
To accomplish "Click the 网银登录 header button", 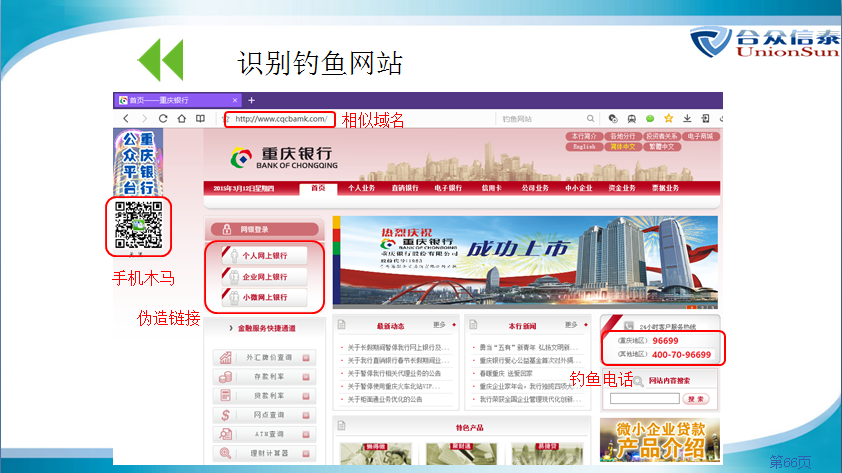I will point(264,229).
